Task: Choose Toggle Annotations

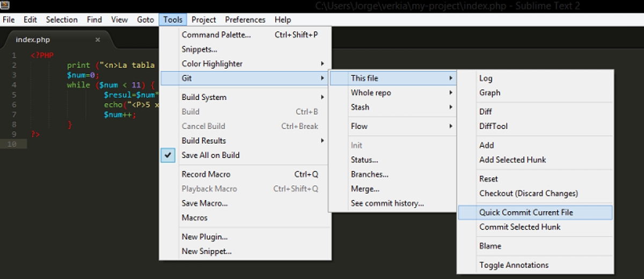Action: [x=535, y=265]
